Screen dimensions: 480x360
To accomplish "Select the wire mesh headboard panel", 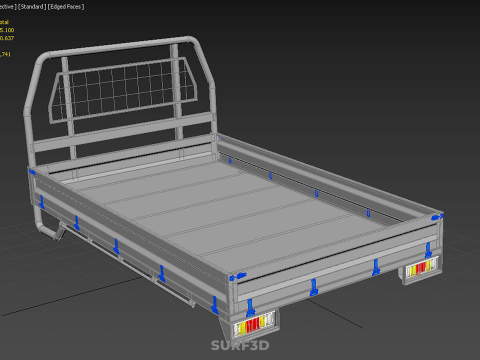I will pyautogui.click(x=123, y=90).
